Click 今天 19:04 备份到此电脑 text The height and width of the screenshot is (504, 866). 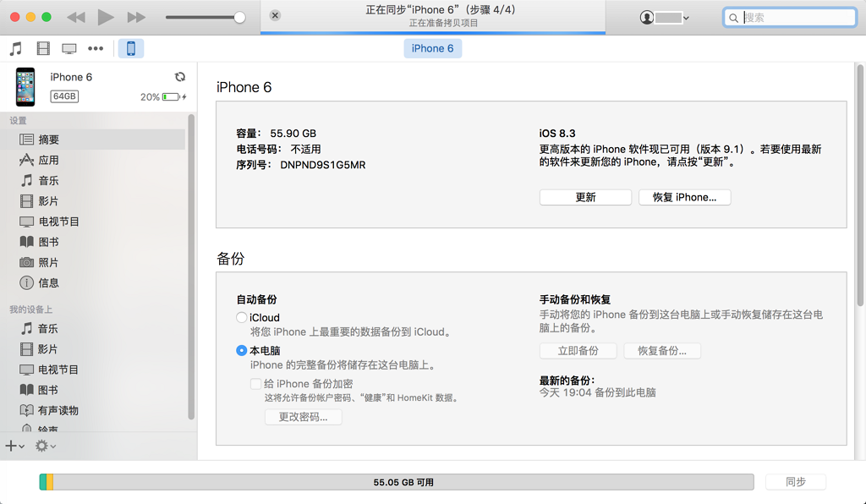pos(598,392)
